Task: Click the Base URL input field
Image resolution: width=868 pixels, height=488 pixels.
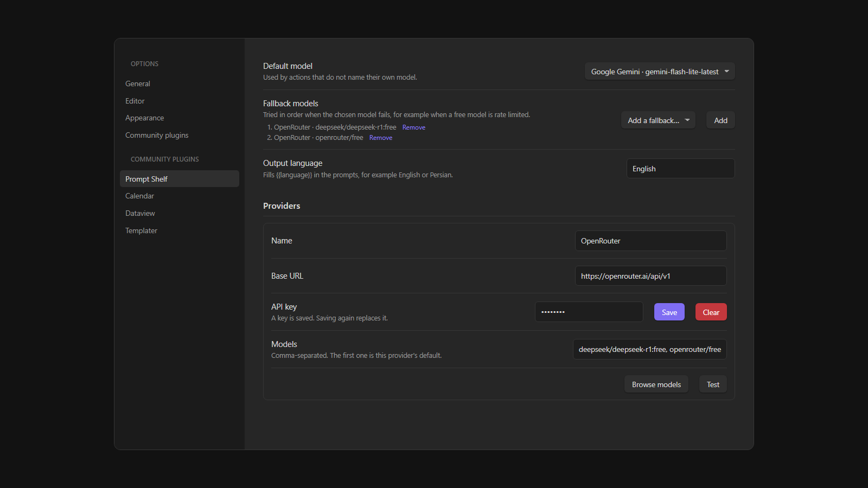Action: tap(650, 276)
